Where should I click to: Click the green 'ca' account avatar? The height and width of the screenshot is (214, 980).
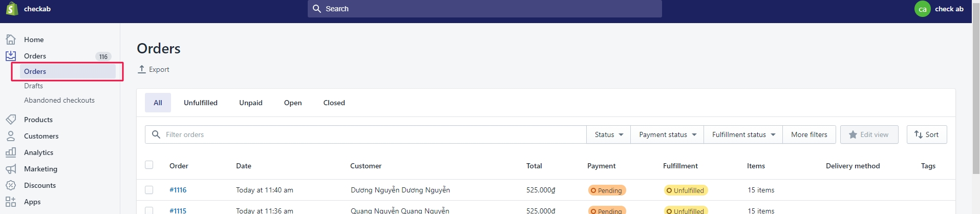click(x=922, y=9)
